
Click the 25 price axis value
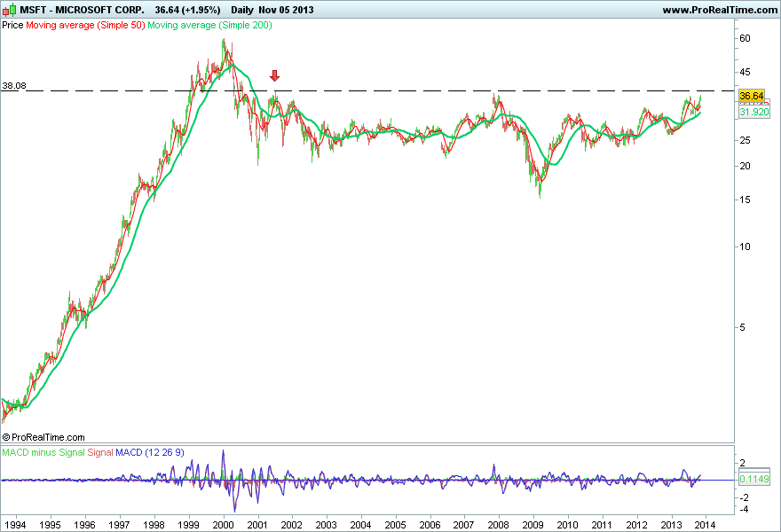pyautogui.click(x=745, y=140)
